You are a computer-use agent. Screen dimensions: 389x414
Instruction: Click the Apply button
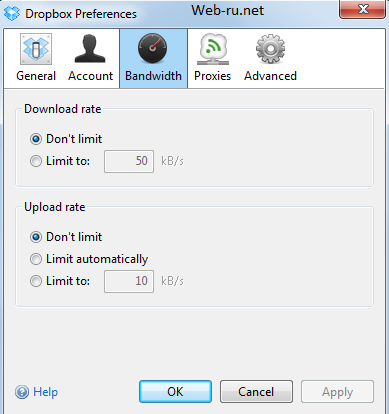pos(337,392)
